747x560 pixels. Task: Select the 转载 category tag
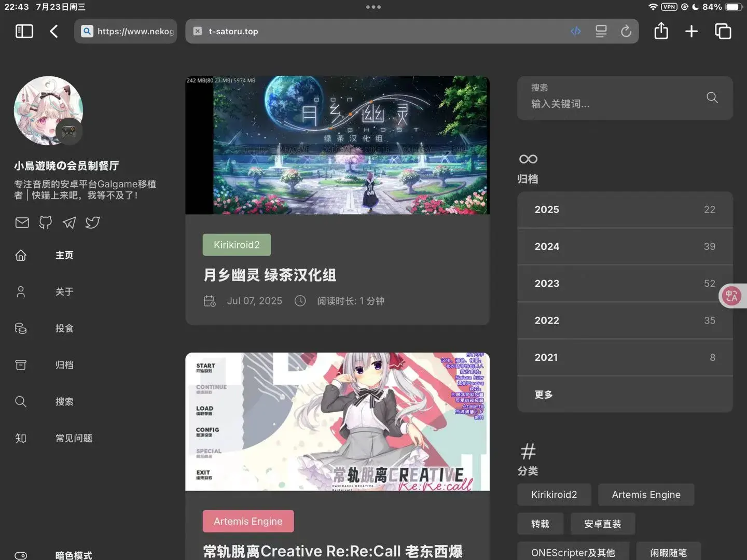(540, 524)
